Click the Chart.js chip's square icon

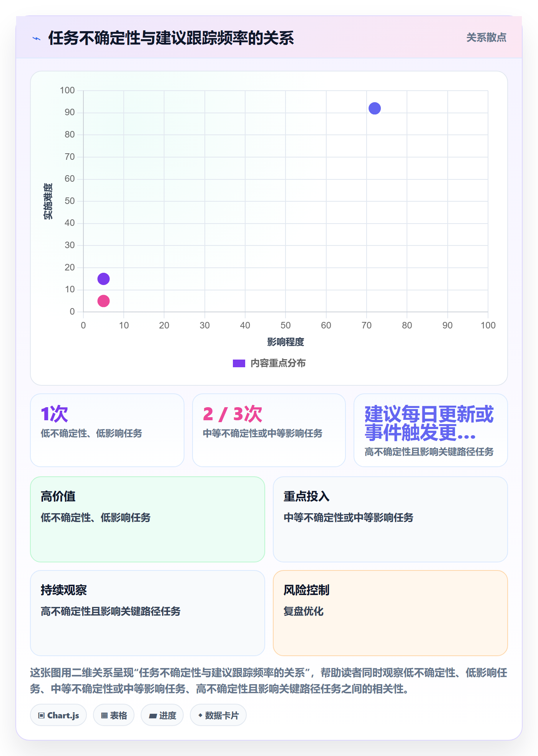(42, 716)
